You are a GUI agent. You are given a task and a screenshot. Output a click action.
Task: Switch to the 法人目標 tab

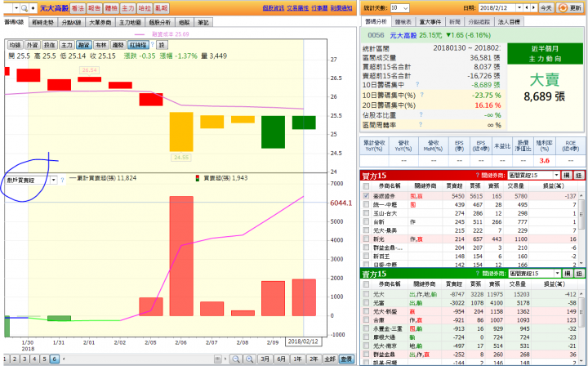point(509,22)
